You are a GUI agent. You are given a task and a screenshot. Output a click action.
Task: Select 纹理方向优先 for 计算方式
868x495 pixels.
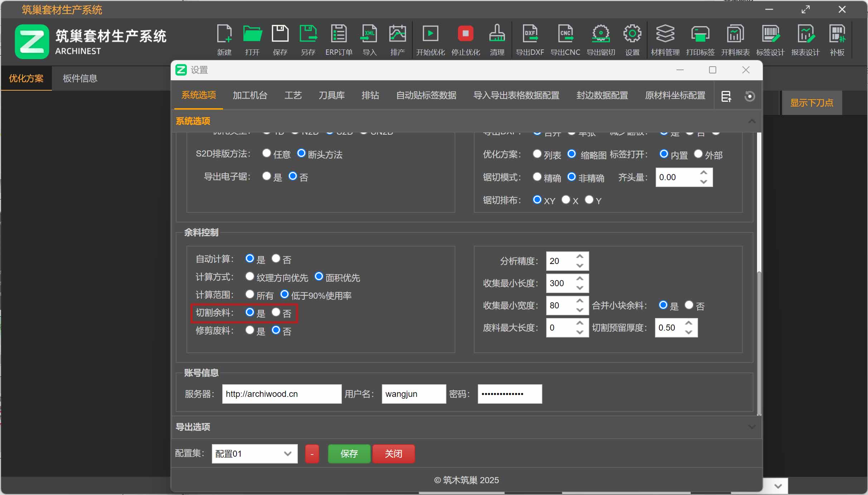pos(250,277)
